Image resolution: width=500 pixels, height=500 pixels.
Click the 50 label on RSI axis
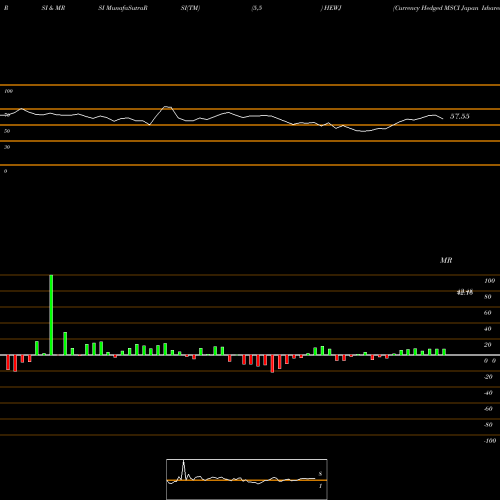click(x=7, y=131)
